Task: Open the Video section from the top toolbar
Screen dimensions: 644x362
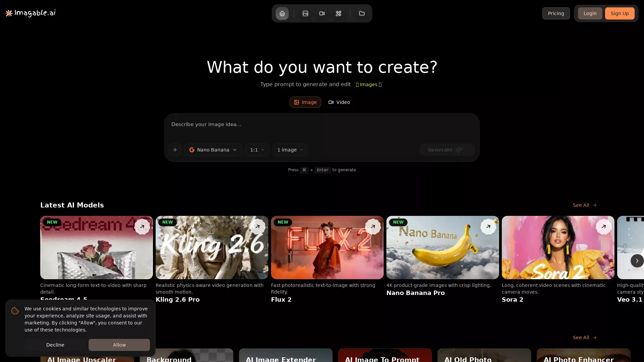Action: pos(322,13)
